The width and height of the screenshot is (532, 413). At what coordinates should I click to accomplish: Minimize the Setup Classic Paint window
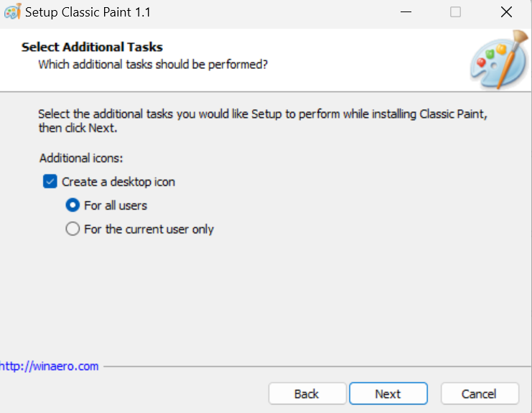(406, 12)
